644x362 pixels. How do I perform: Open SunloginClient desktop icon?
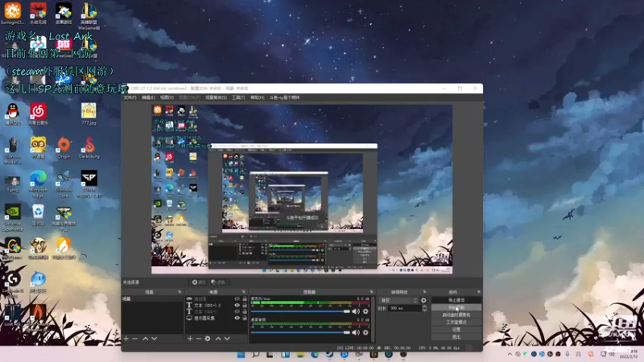13,13
